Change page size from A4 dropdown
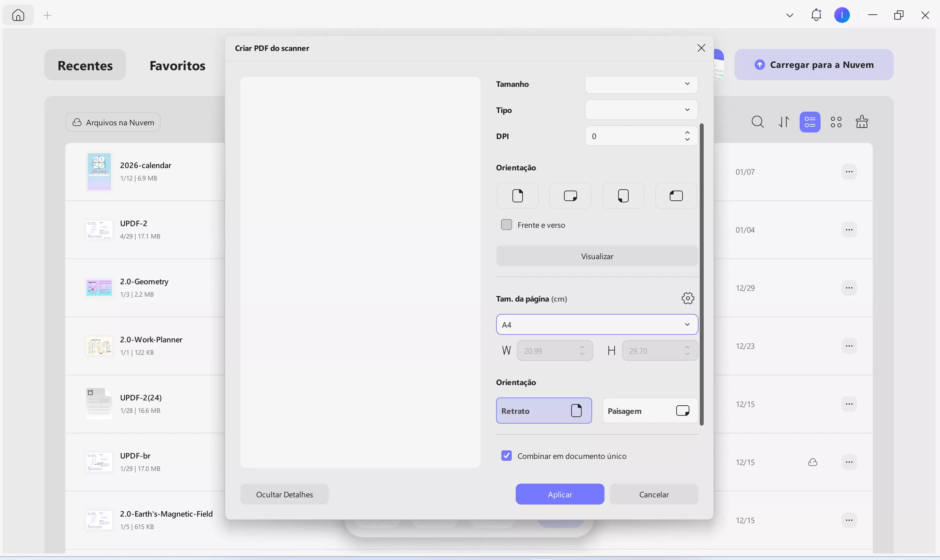Image resolution: width=940 pixels, height=560 pixels. [596, 324]
